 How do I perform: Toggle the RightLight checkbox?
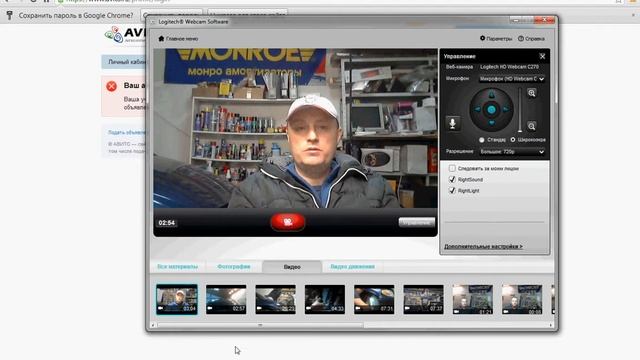coord(452,191)
